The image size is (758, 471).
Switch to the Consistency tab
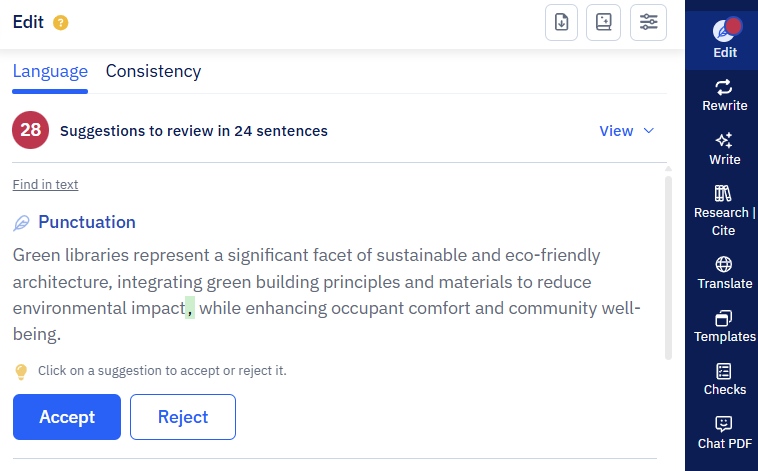(x=153, y=71)
